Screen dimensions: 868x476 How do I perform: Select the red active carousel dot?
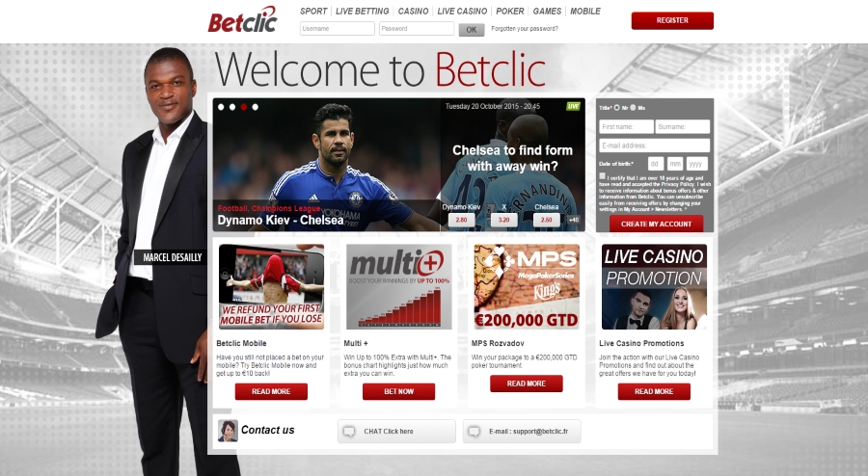tap(244, 107)
